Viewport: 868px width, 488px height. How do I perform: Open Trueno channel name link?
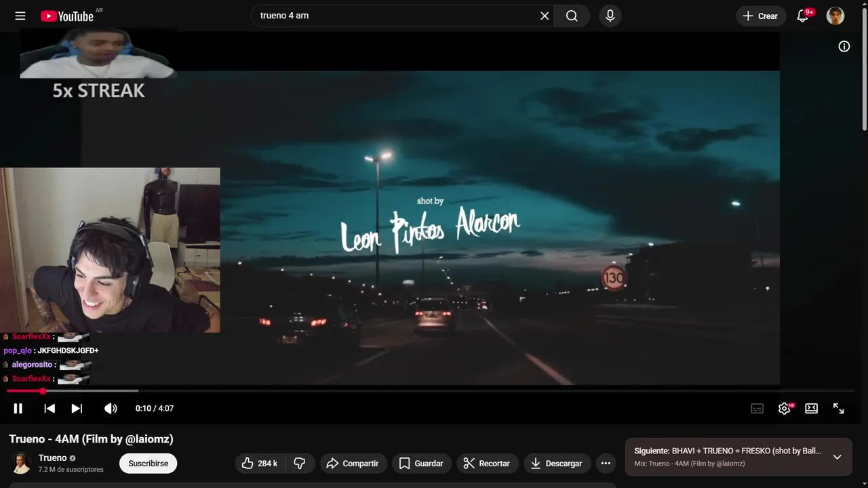click(x=53, y=458)
